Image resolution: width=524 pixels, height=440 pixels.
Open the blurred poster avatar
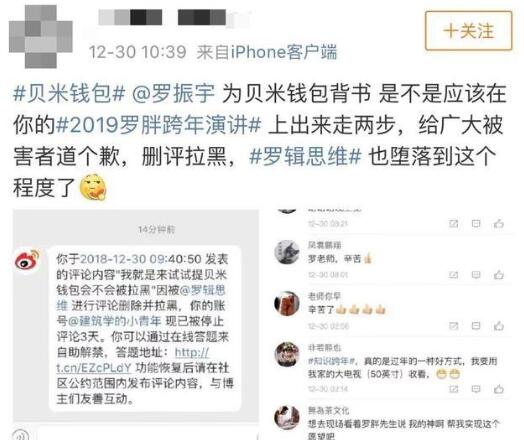(40, 36)
